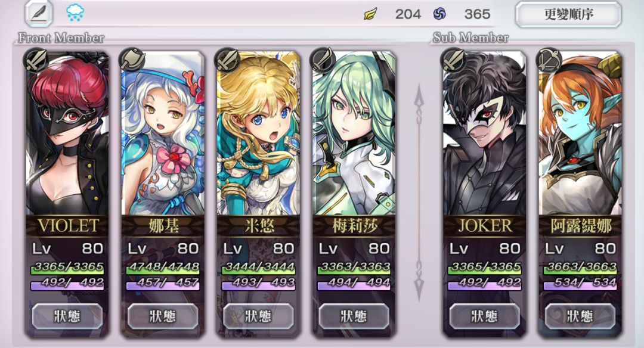Open 狀態 for VIOLET

pyautogui.click(x=67, y=316)
